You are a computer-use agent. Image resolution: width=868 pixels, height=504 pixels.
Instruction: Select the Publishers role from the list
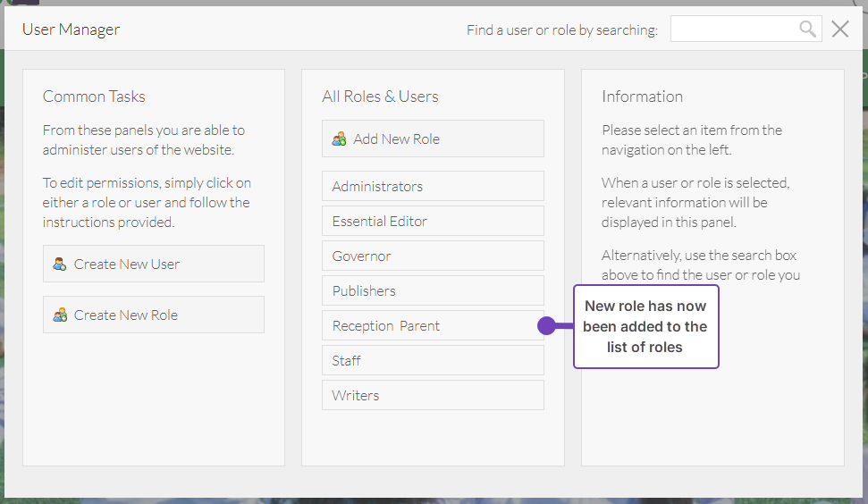click(433, 290)
